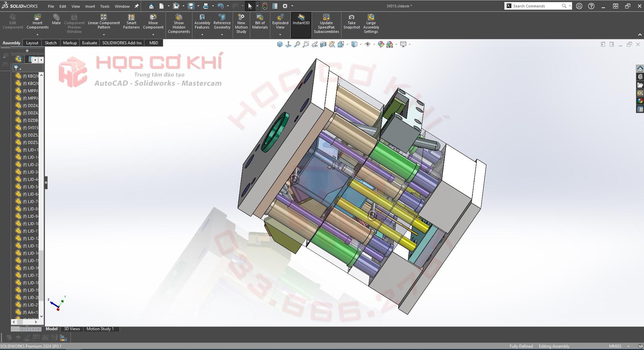Expand the unit system MMGS menu

(628, 346)
